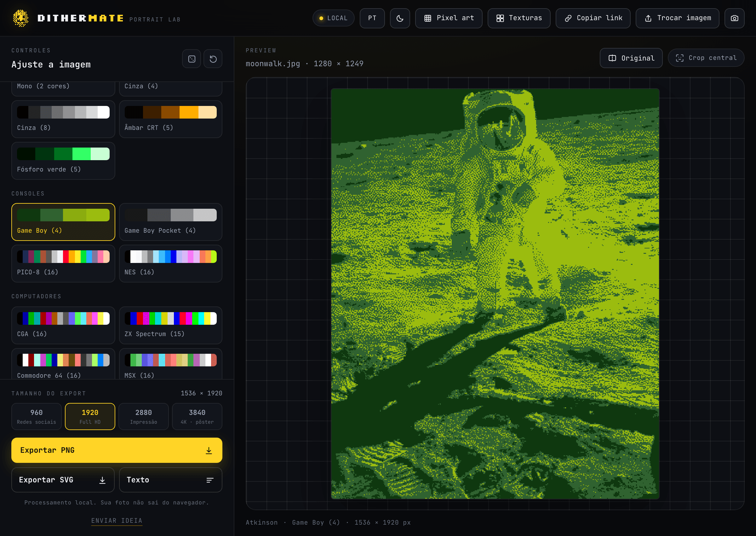Open the Texto export option

point(170,480)
